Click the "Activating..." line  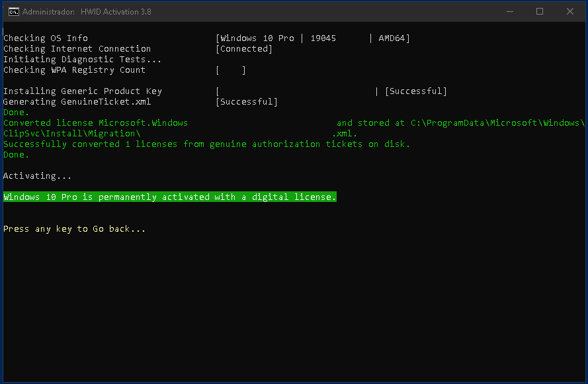[38, 176]
